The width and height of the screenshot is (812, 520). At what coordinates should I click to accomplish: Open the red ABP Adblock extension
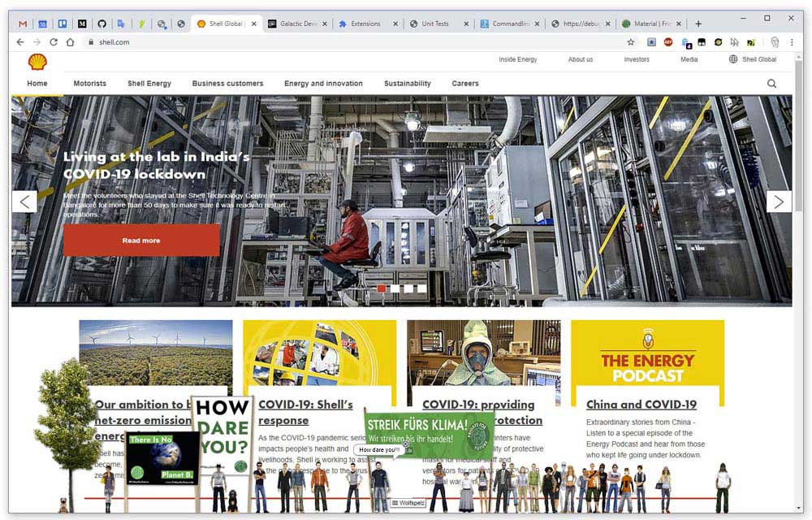pos(668,42)
